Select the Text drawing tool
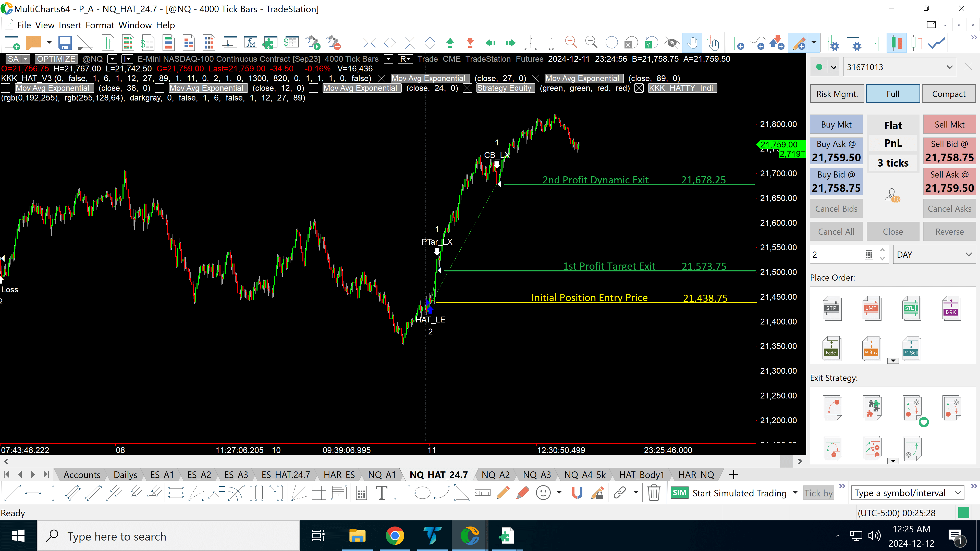The width and height of the screenshot is (980, 551). click(381, 493)
